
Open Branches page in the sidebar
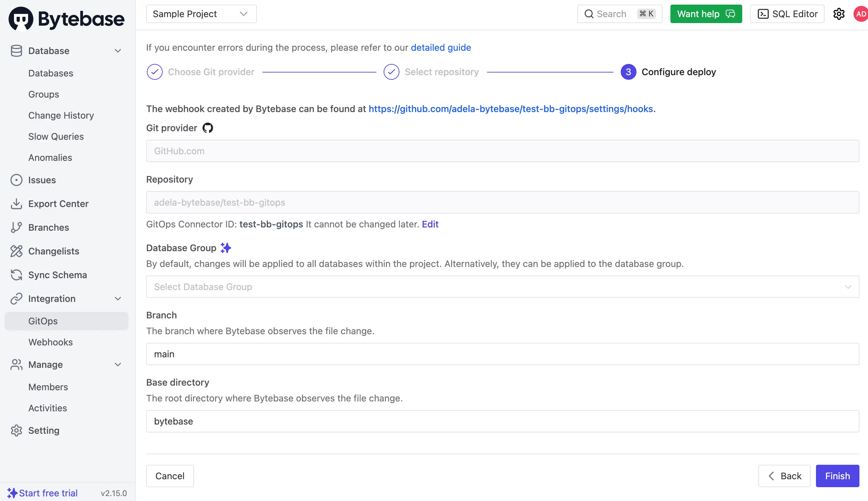coord(48,227)
